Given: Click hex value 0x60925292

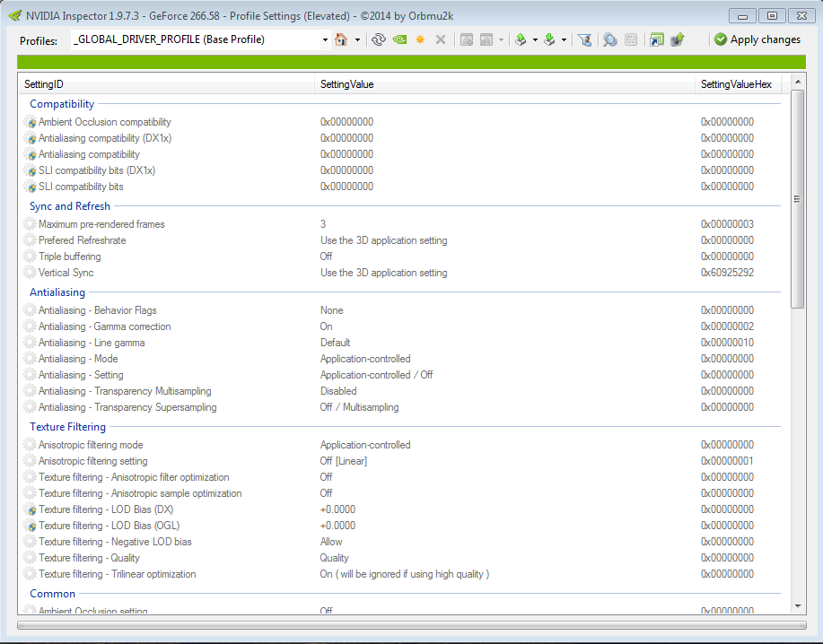Looking at the screenshot, I should (x=728, y=273).
